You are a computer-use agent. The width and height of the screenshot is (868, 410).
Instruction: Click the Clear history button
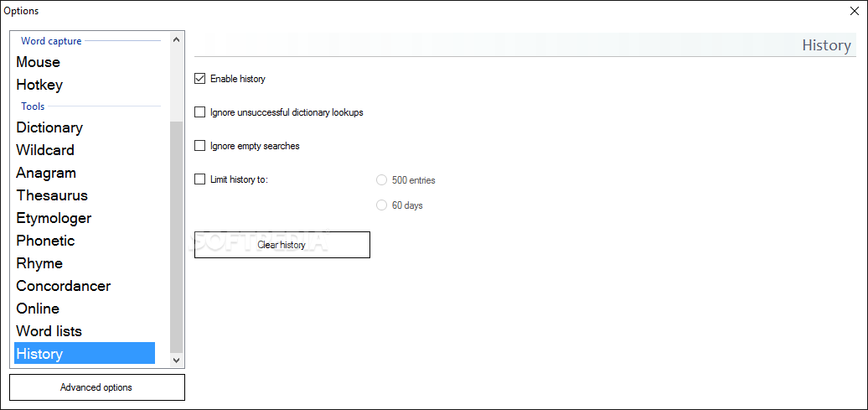click(282, 245)
